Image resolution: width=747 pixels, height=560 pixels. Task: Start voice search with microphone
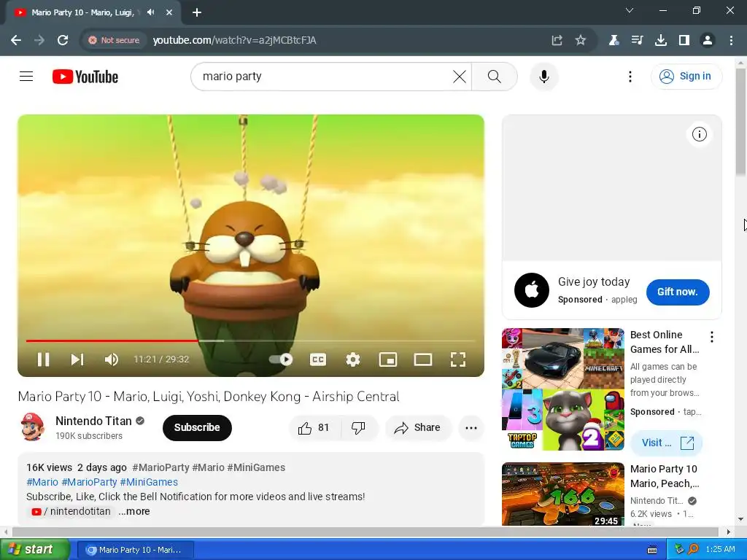click(543, 76)
